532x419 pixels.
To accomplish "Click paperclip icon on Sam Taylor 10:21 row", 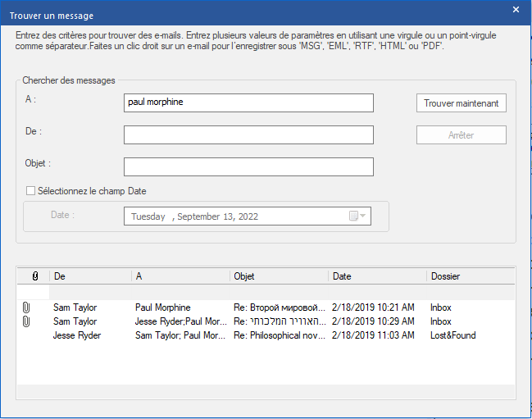I will coord(26,307).
